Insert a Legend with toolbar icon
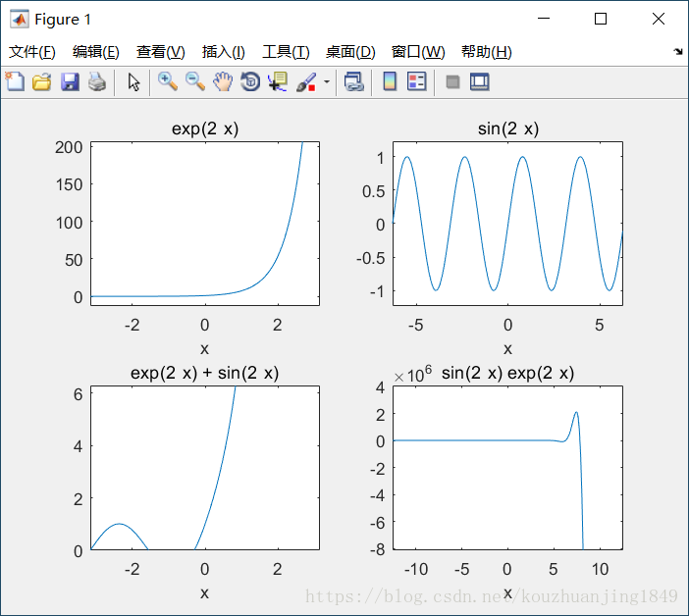This screenshot has width=689, height=616. pos(416,82)
